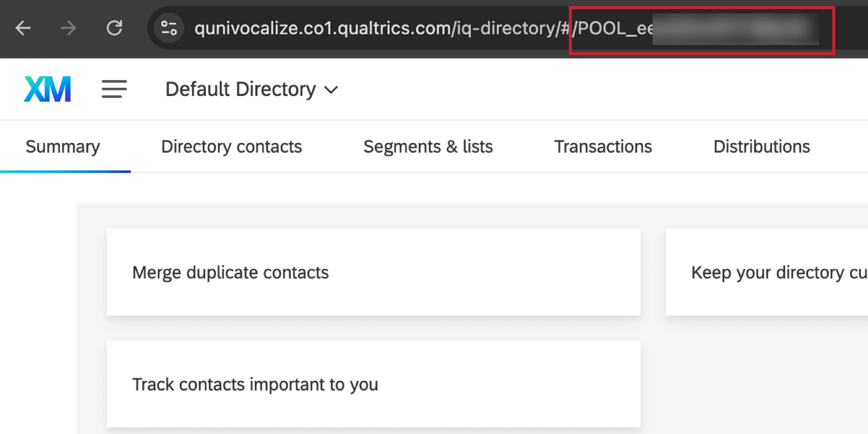868x434 pixels.
Task: Open the hamburger navigation menu
Action: pos(113,89)
